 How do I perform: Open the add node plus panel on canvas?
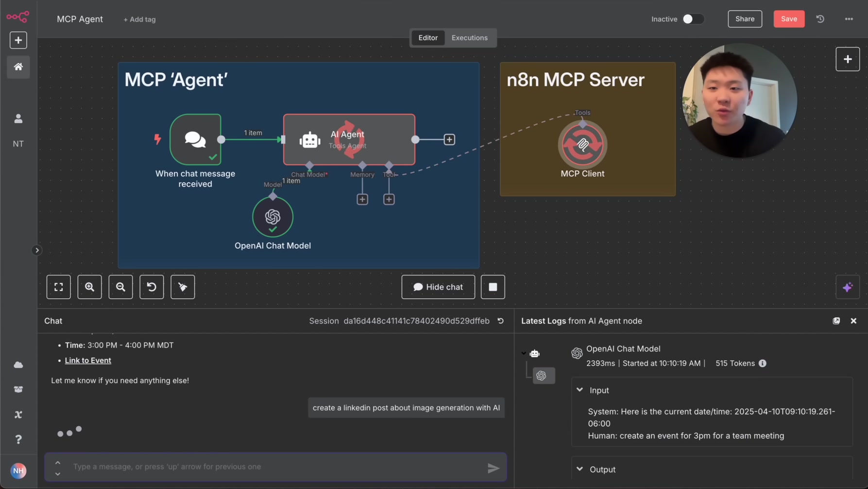847,59
